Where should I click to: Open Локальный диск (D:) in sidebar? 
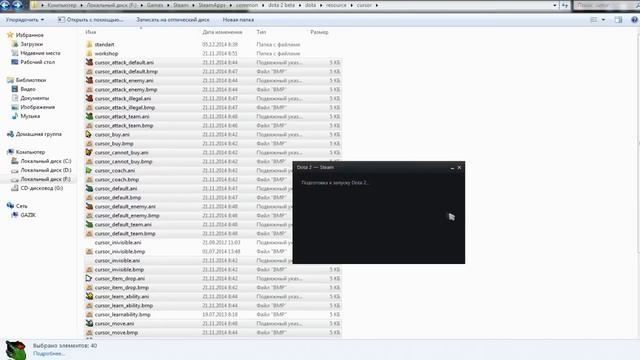pyautogui.click(x=46, y=170)
